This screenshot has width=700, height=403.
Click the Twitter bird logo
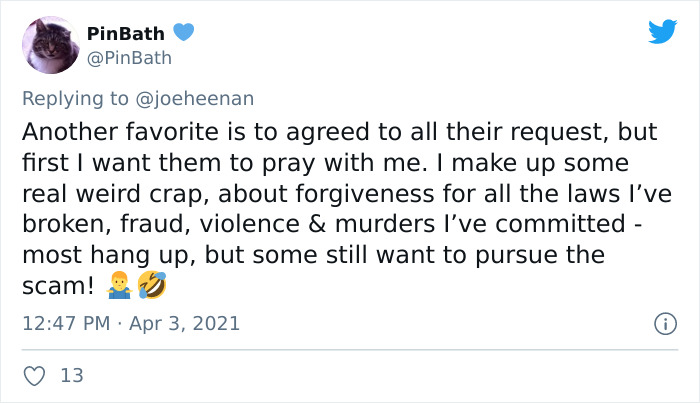click(663, 31)
